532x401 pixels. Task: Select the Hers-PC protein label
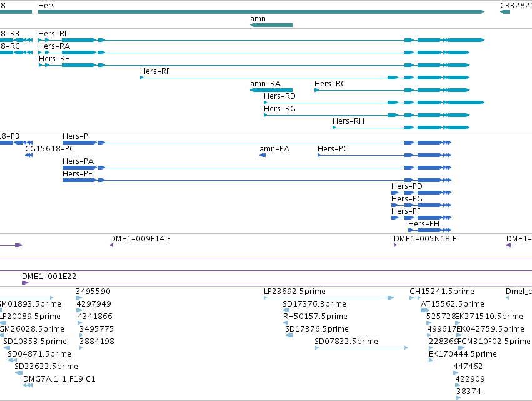[333, 149]
